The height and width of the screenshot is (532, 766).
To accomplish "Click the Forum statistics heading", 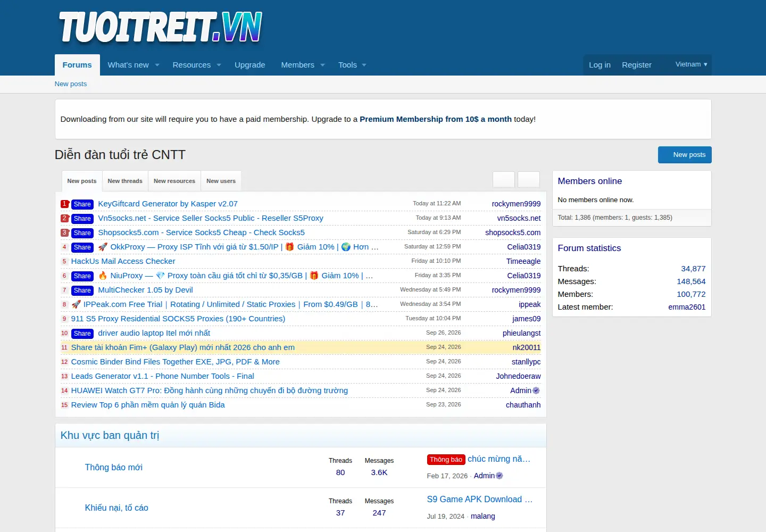I will 589,248.
